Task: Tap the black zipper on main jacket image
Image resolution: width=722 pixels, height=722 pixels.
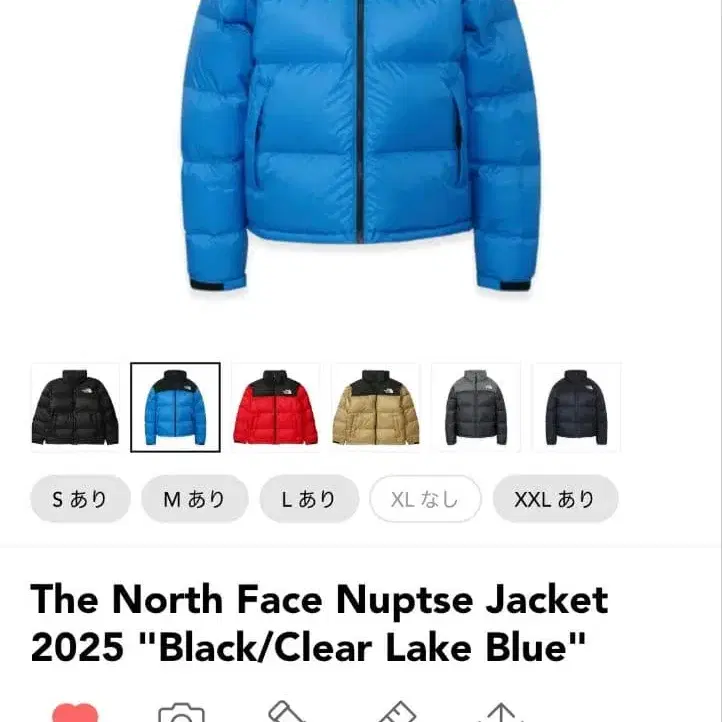Action: [360, 121]
